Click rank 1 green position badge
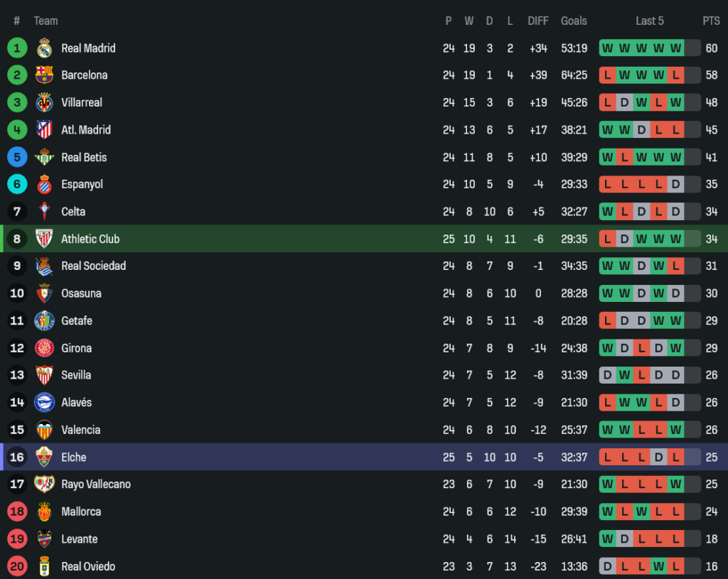 pos(17,48)
